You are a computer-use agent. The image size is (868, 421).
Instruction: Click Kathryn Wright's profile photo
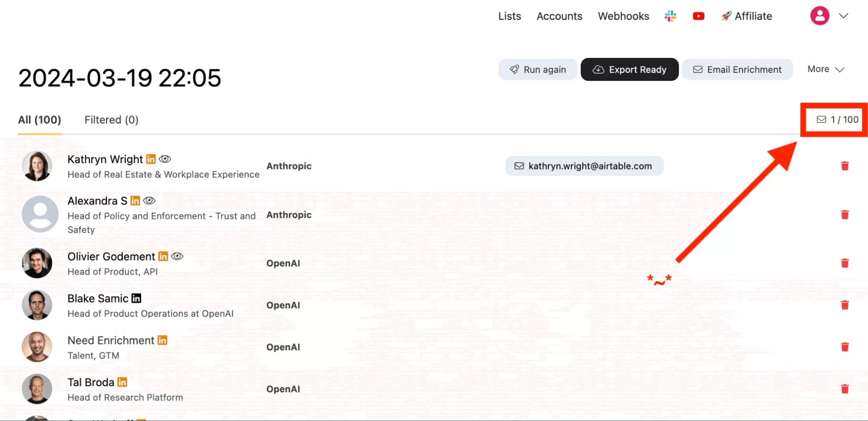tap(37, 166)
